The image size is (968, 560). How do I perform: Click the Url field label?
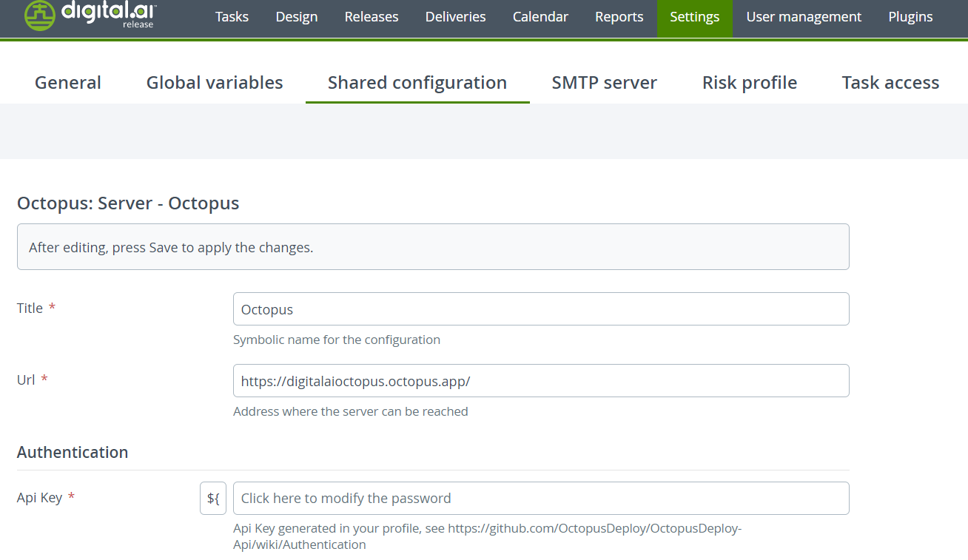33,379
